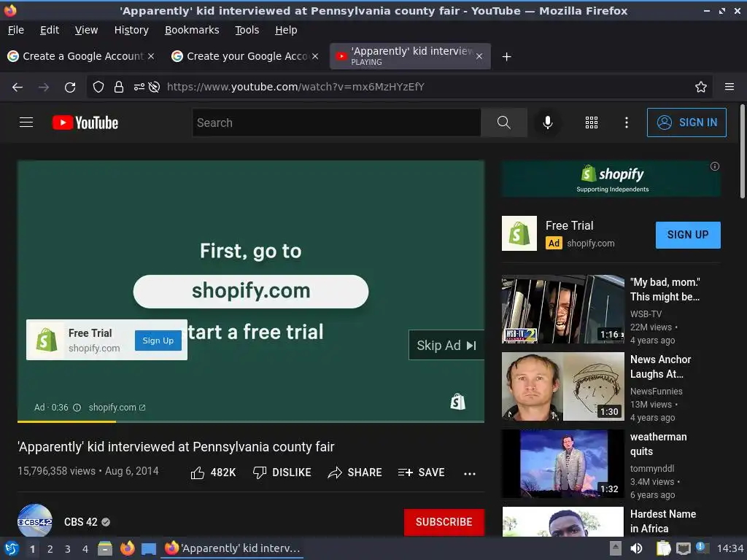Open the network monitor tray icon
Viewport: 747px width, 560px height.
pyautogui.click(x=683, y=548)
